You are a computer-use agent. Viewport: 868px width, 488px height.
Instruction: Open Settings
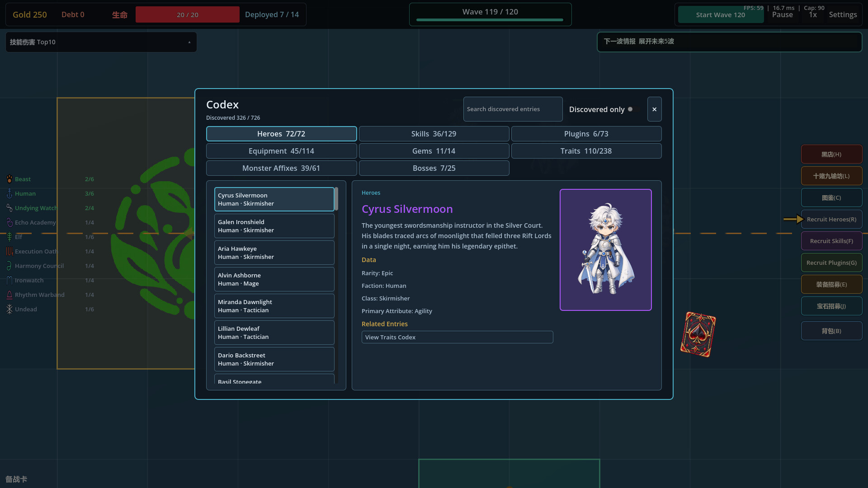pyautogui.click(x=843, y=15)
